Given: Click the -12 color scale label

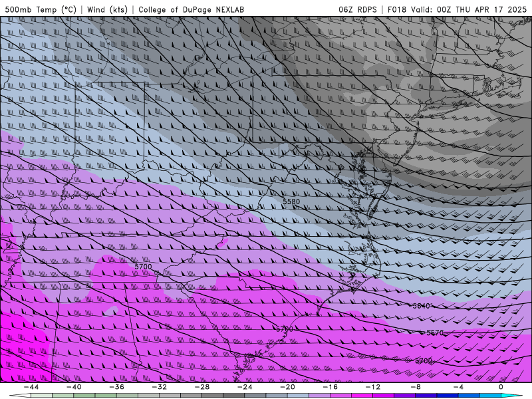Looking at the screenshot, I should [x=373, y=387].
